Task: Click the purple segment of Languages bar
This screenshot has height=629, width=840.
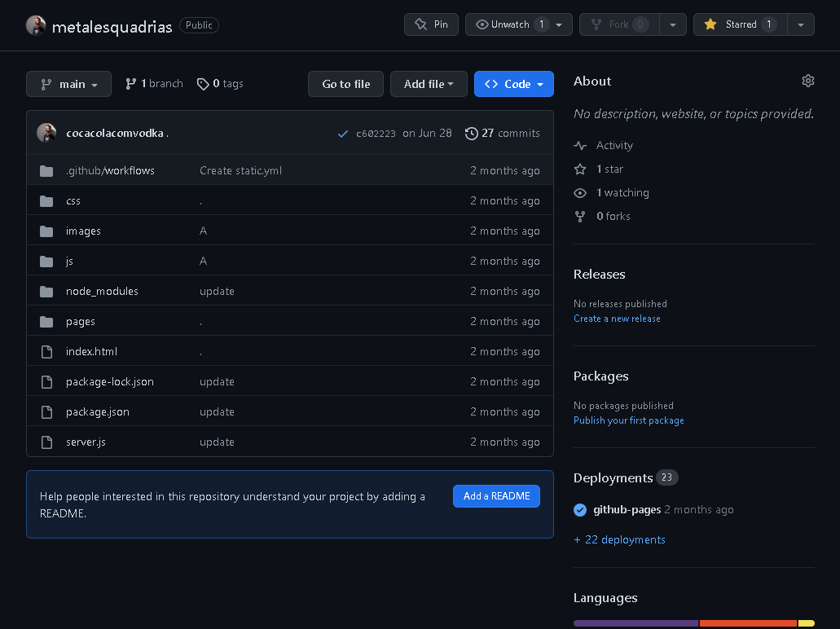Action: pos(635,623)
